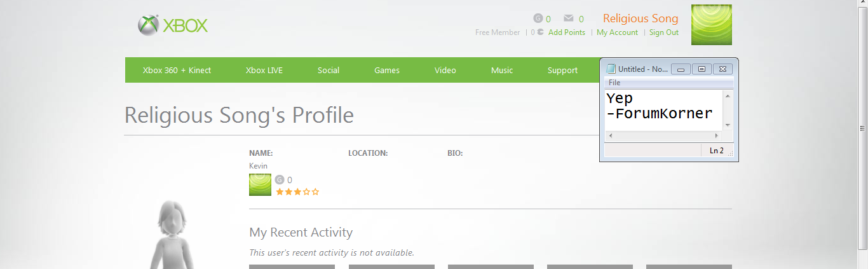Viewport: 868px width, 269px height.
Task: Open the Xbox LIVE menu
Action: 264,70
